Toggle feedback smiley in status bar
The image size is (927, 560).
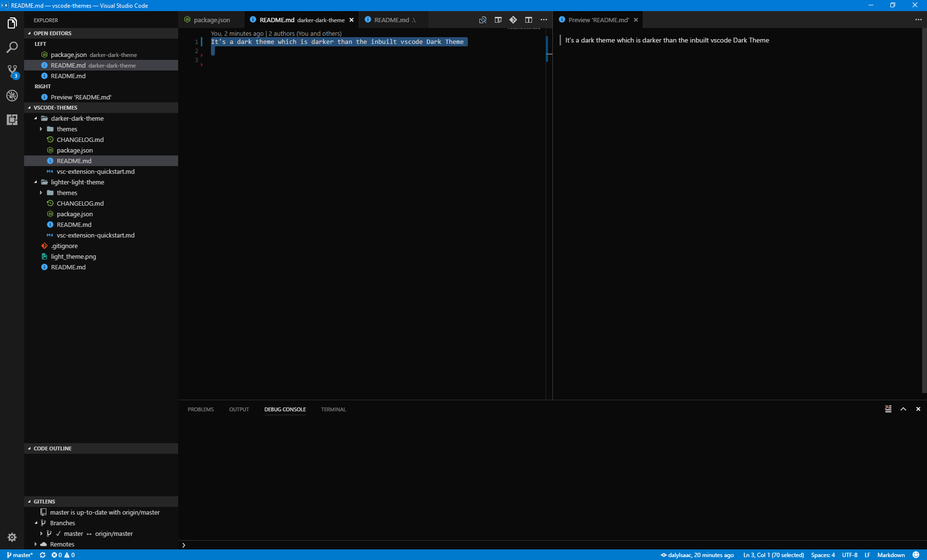coord(916,555)
